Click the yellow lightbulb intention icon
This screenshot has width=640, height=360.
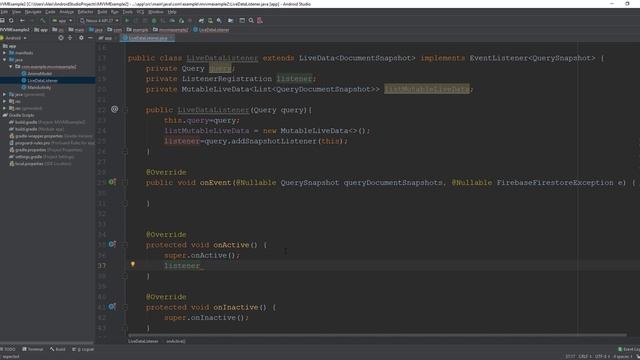133,264
